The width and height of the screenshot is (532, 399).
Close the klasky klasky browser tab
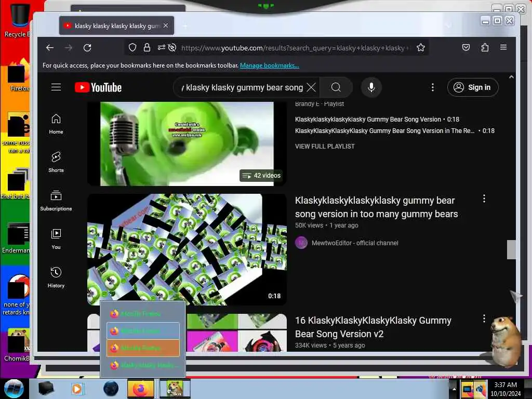(166, 26)
